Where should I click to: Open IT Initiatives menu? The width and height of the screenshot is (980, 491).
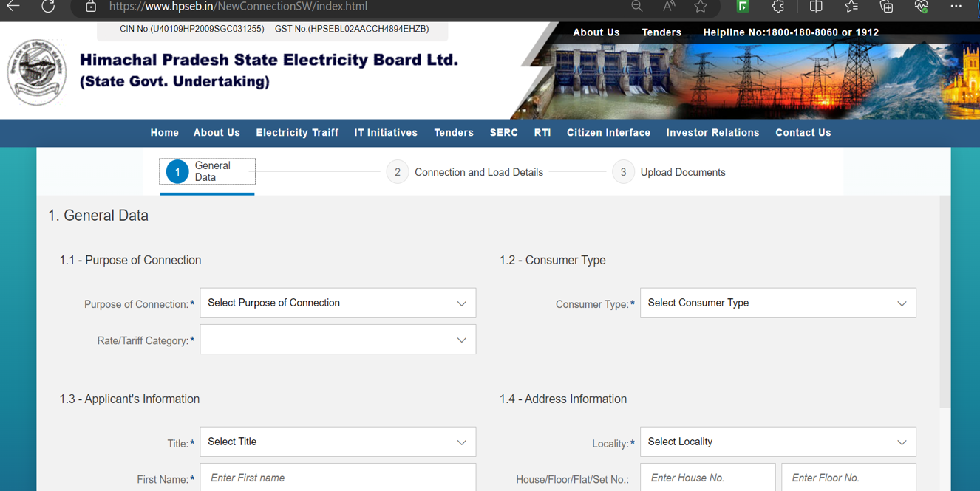[x=386, y=133]
